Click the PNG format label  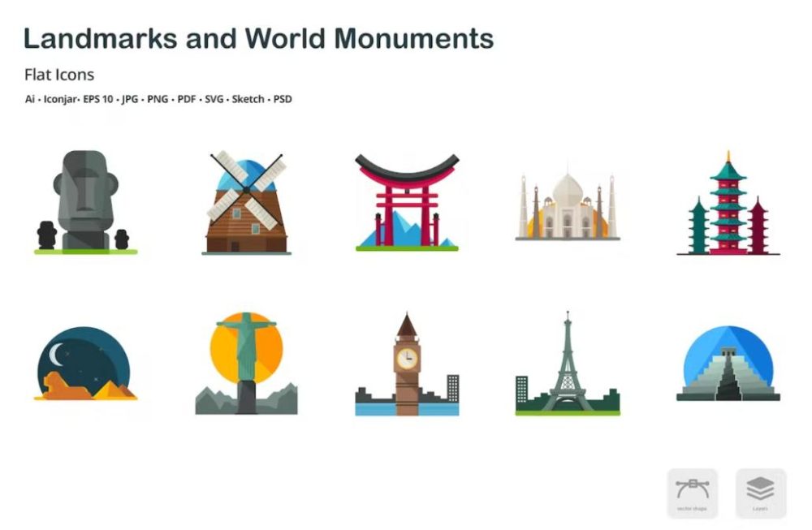pyautogui.click(x=160, y=98)
